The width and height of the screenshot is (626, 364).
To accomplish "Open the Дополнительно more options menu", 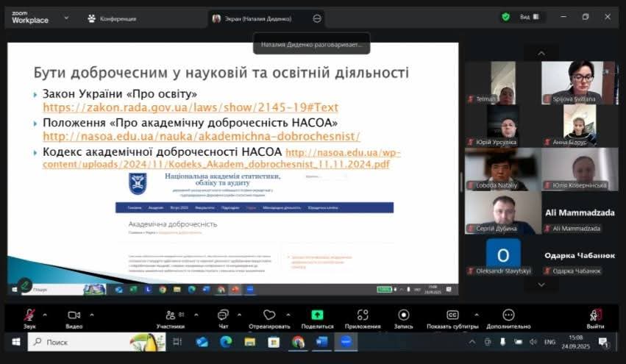I will [508, 315].
